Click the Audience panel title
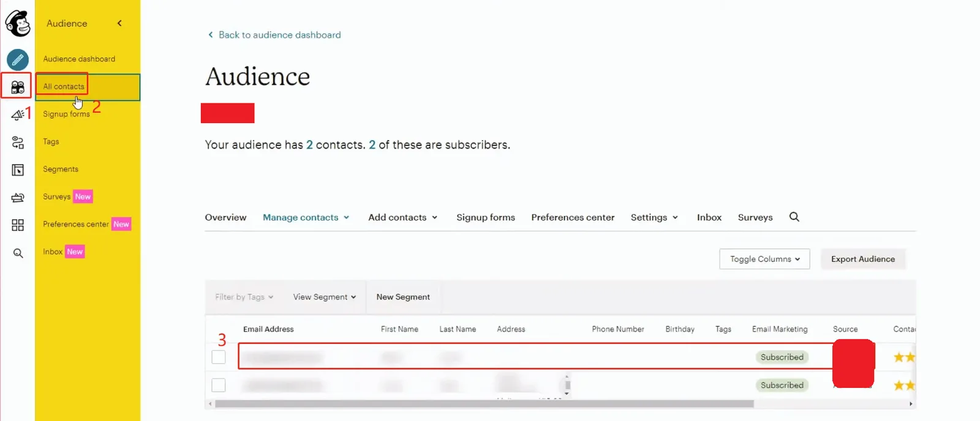 click(x=67, y=23)
